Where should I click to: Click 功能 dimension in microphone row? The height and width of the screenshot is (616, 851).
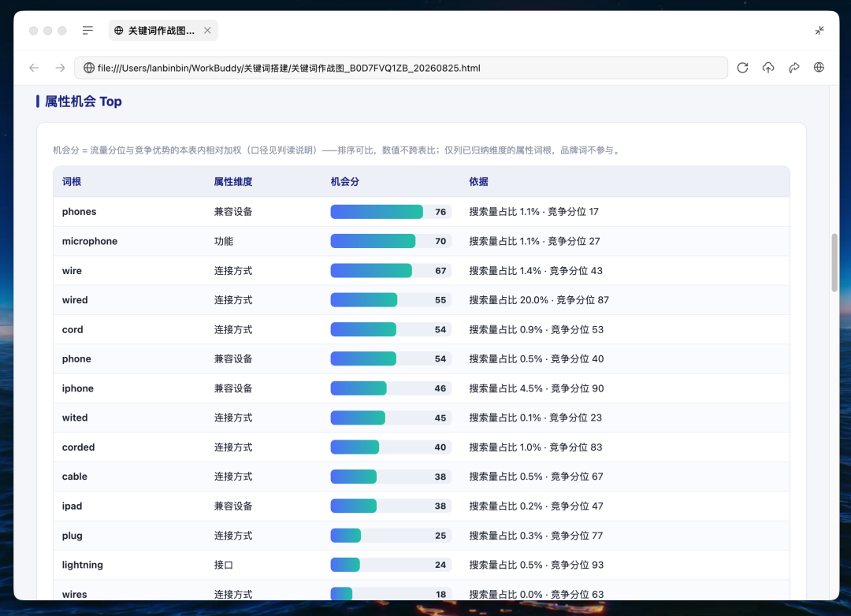pyautogui.click(x=223, y=241)
